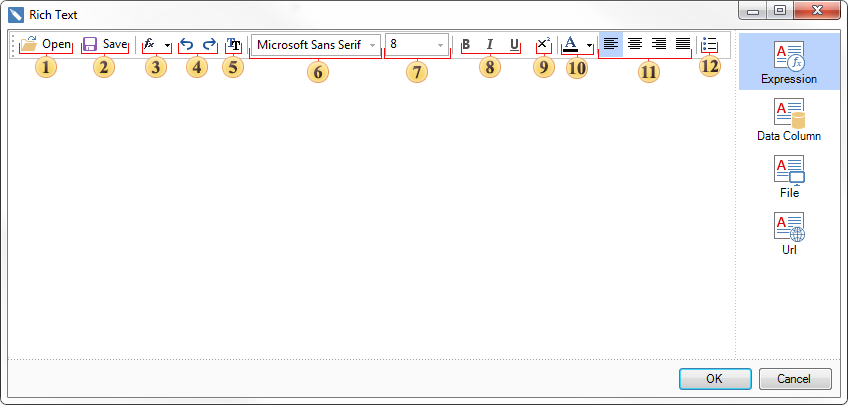Click the OK button
The height and width of the screenshot is (405, 848).
coord(714,379)
